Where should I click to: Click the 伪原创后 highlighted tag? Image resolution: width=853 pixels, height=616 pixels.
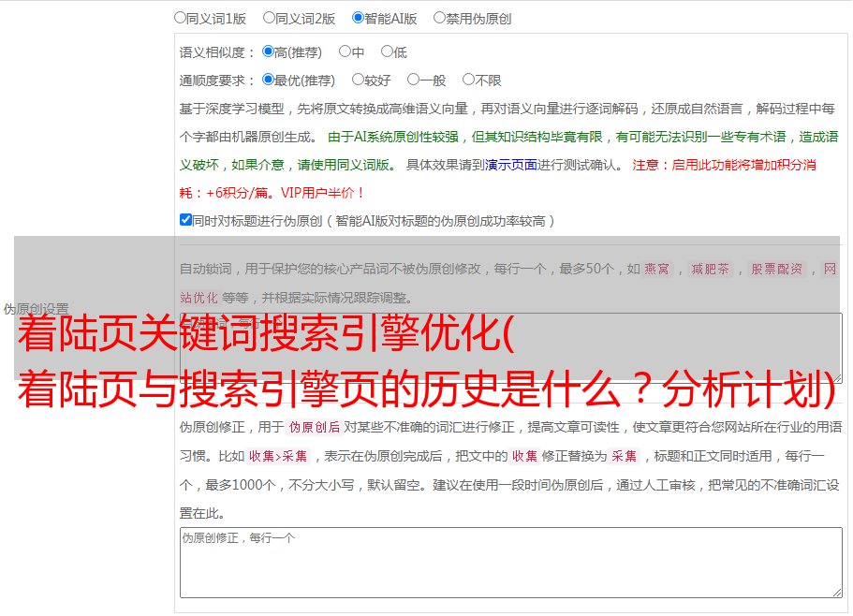314,427
